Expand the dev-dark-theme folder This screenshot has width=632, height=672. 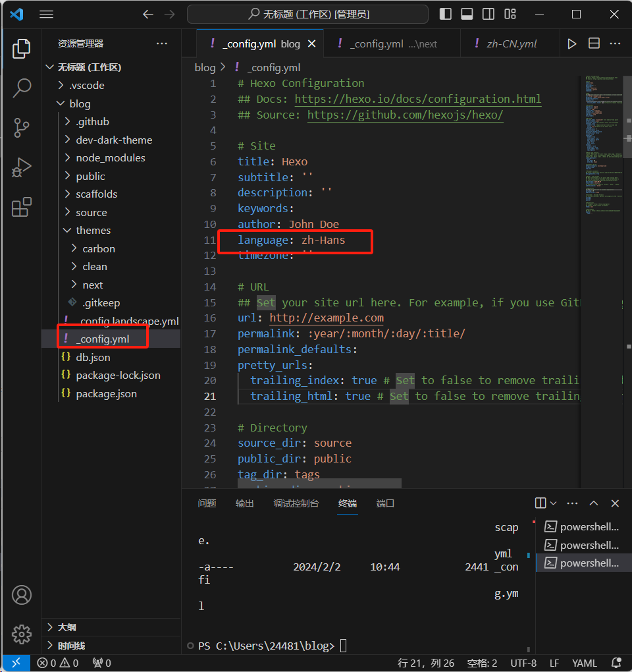click(x=111, y=140)
